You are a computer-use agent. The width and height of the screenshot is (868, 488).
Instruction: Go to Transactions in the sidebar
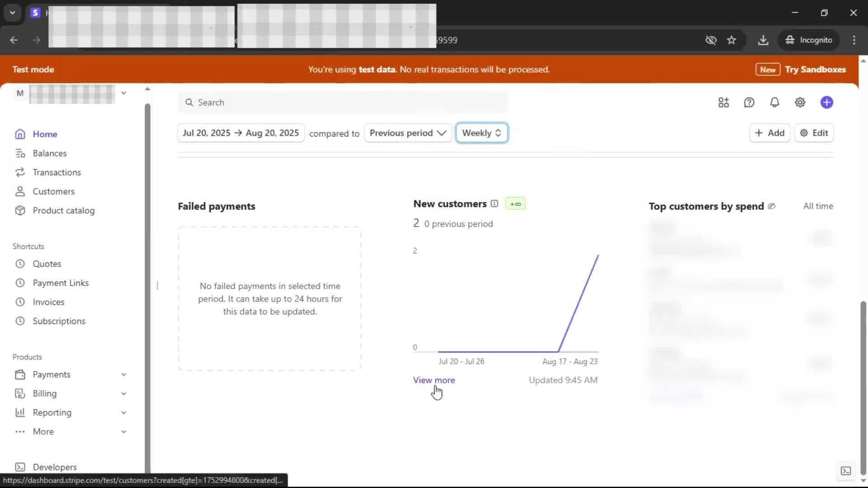point(57,172)
